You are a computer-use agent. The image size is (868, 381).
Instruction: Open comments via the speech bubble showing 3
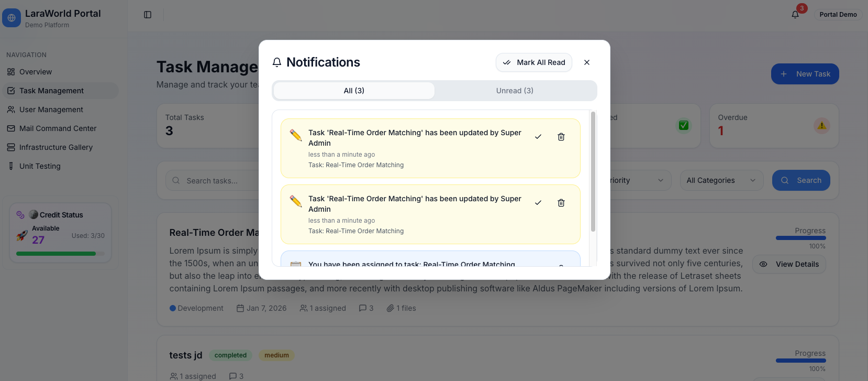(x=362, y=308)
